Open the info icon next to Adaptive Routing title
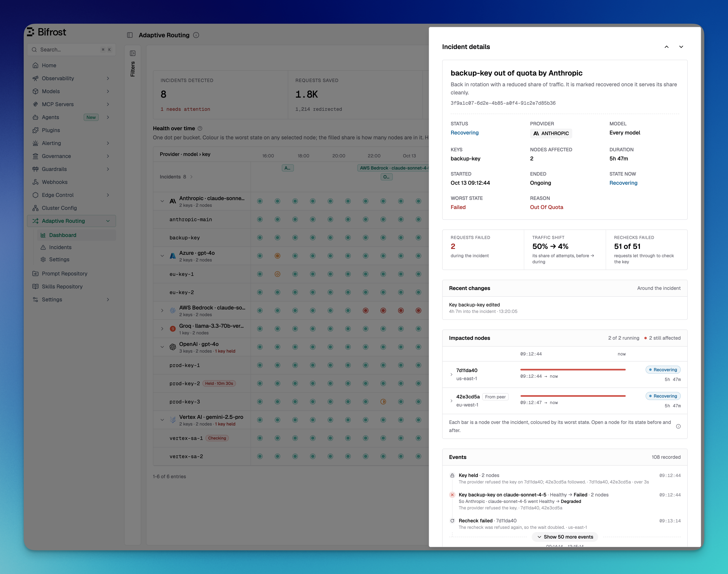Image resolution: width=728 pixels, height=574 pixels. [x=196, y=35]
